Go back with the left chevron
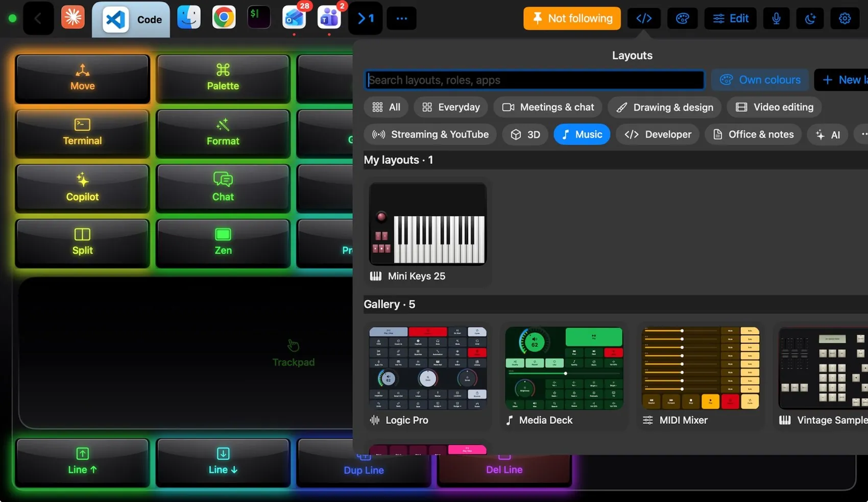The width and height of the screenshot is (868, 502). (38, 18)
